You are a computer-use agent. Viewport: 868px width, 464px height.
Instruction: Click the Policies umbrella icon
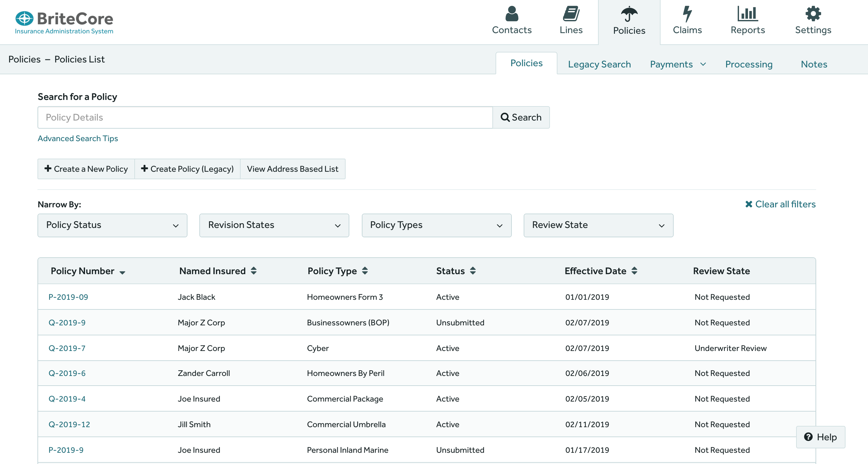(x=629, y=14)
